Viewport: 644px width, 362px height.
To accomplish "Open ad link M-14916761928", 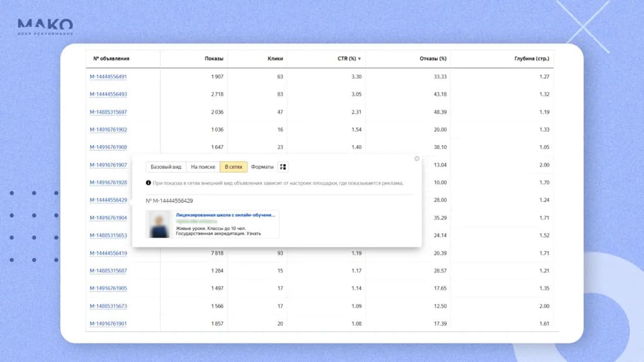I will click(108, 182).
